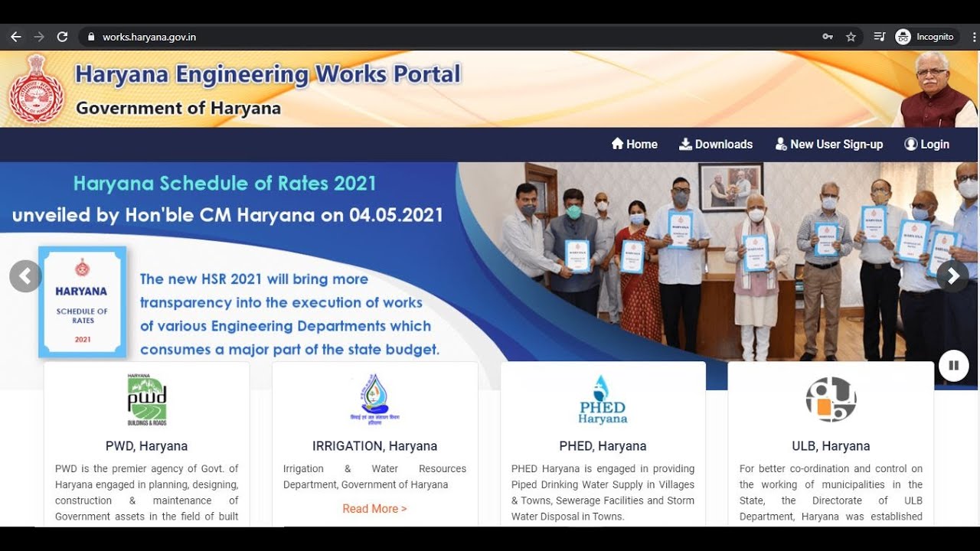Viewport: 980px width, 551px height.
Task: Click the PHED Haryana logo
Action: [603, 399]
